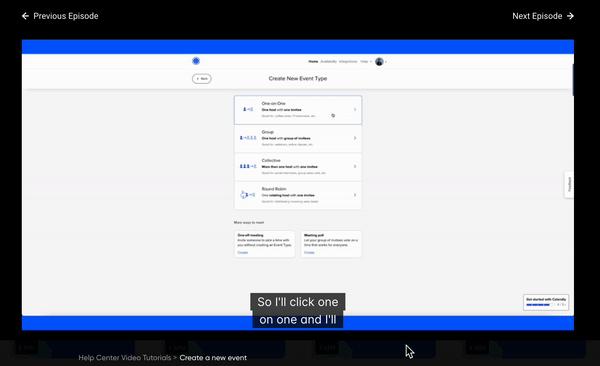Expand the Help dropdown
Image resolution: width=600 pixels, height=366 pixels.
point(366,62)
